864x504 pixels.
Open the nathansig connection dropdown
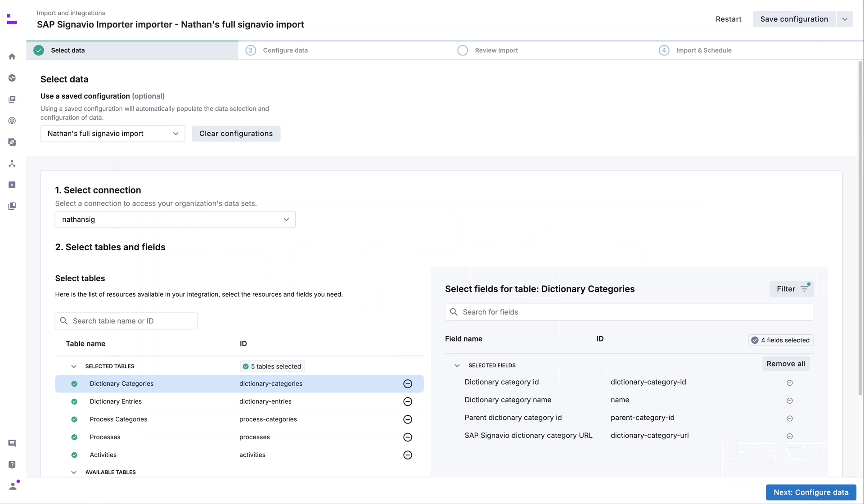pyautogui.click(x=175, y=220)
